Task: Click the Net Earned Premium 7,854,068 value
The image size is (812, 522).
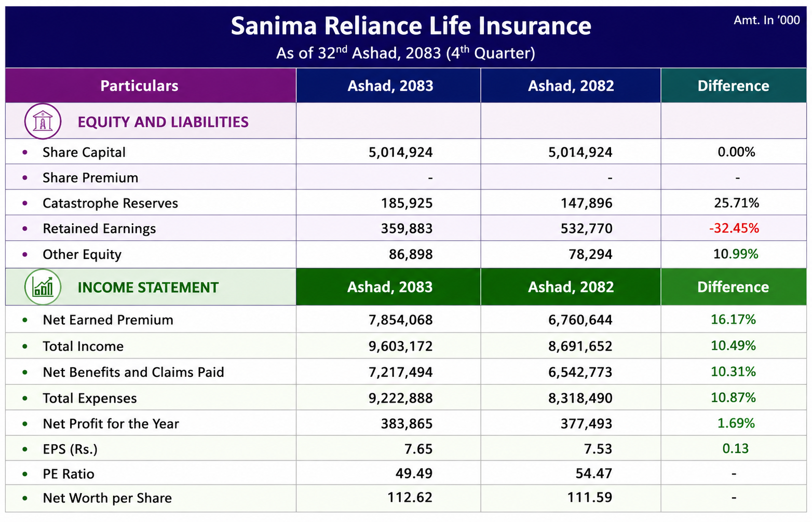Action: click(401, 320)
